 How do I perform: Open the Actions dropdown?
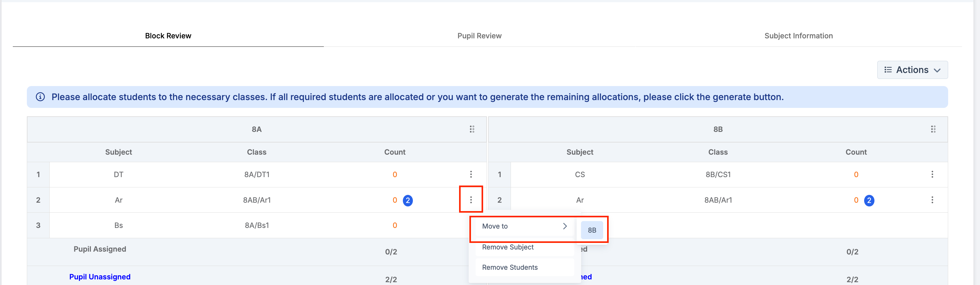pyautogui.click(x=912, y=70)
